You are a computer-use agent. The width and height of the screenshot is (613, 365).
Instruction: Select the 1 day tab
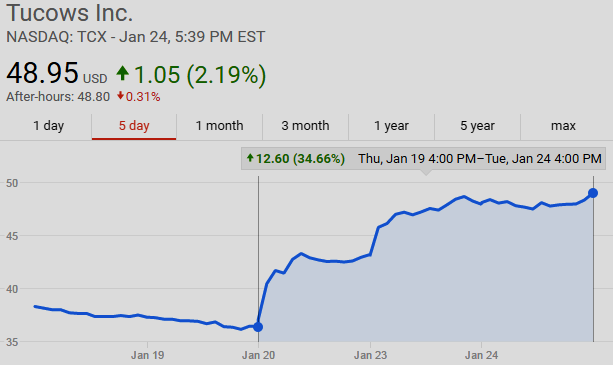[48, 126]
